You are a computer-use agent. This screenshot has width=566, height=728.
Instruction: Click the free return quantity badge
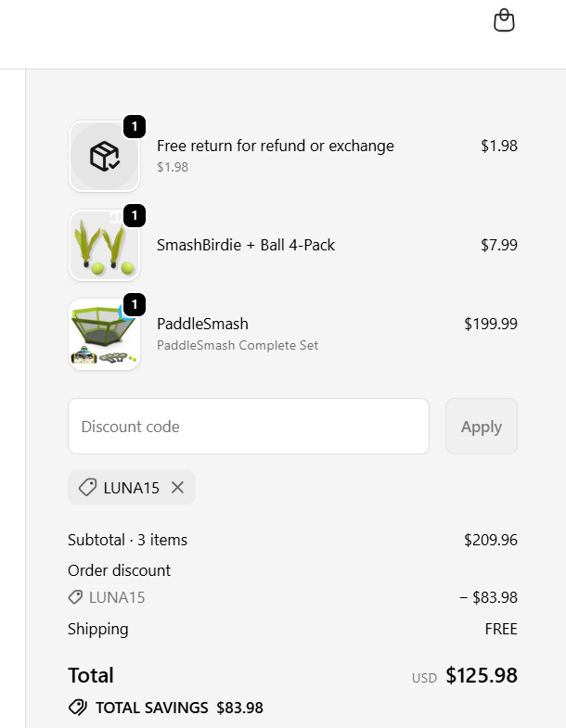(134, 126)
